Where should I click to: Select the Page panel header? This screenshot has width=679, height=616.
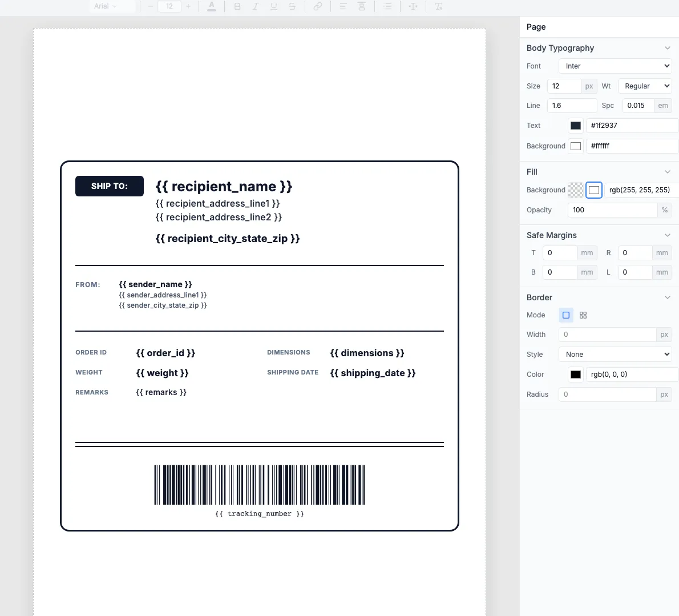(x=536, y=26)
